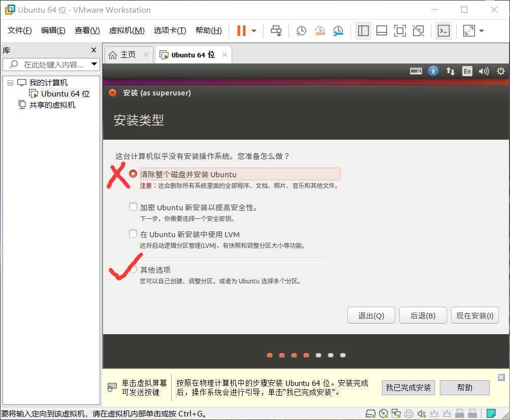The width and height of the screenshot is (510, 420).
Task: Select the 其他选项 radio option
Action: click(x=133, y=269)
